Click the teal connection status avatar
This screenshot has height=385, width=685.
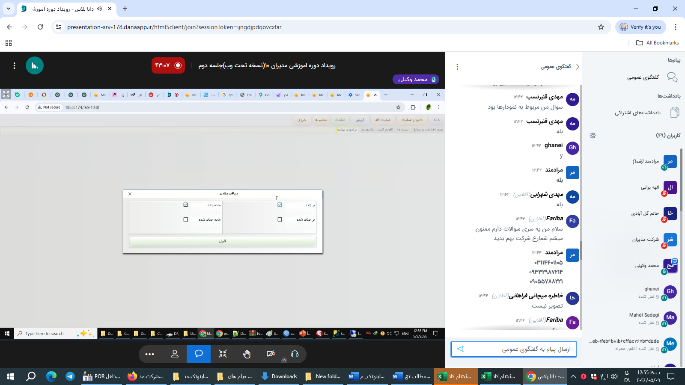pyautogui.click(x=35, y=66)
